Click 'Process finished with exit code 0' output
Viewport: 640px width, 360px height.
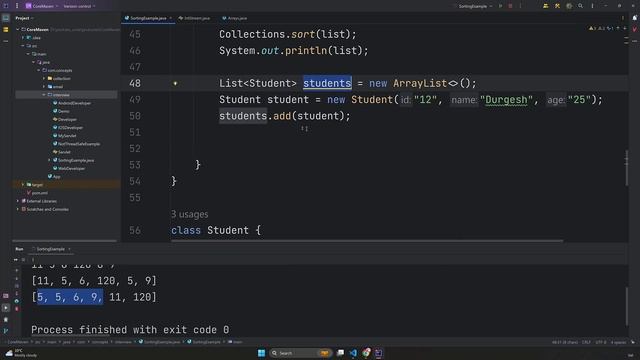tap(130, 329)
